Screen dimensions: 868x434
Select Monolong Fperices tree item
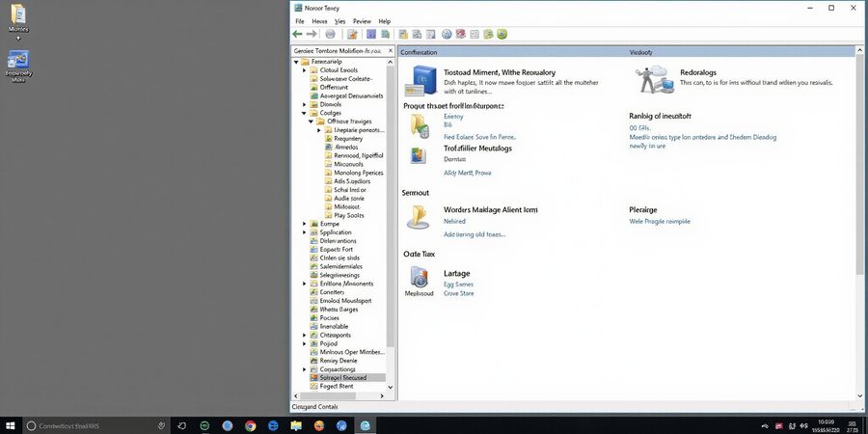[x=358, y=173]
